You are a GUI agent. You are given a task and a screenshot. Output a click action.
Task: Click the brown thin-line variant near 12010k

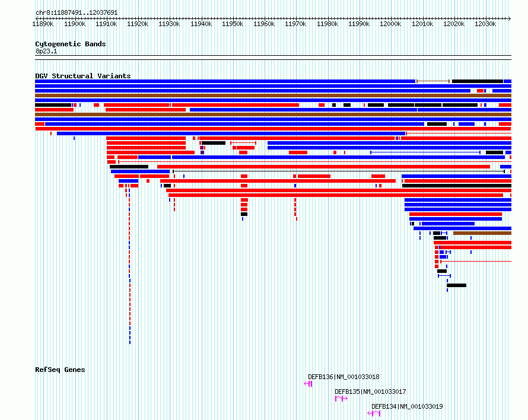tap(433, 81)
